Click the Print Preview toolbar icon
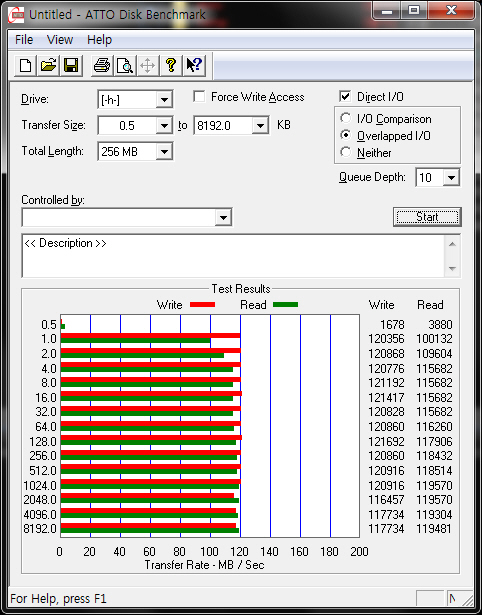This screenshot has height=615, width=482. click(125, 65)
